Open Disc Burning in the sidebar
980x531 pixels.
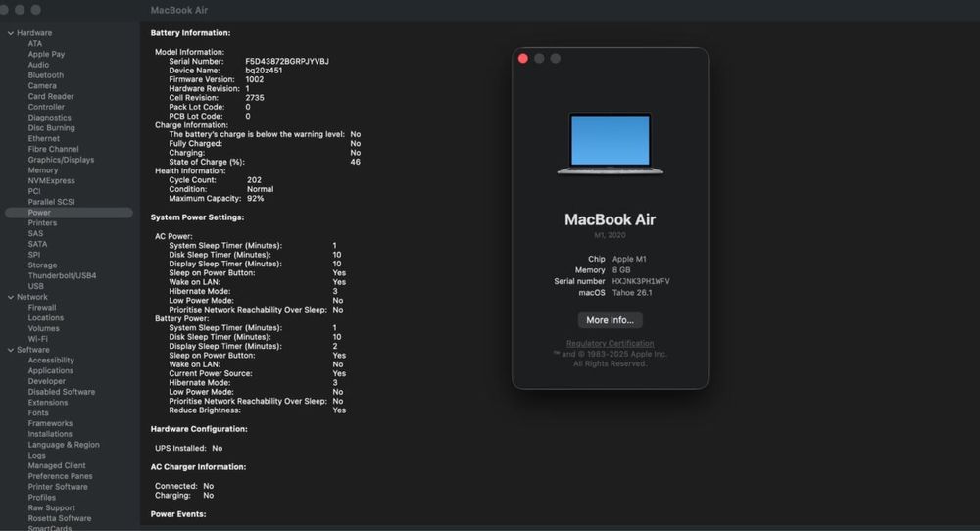[x=51, y=128]
